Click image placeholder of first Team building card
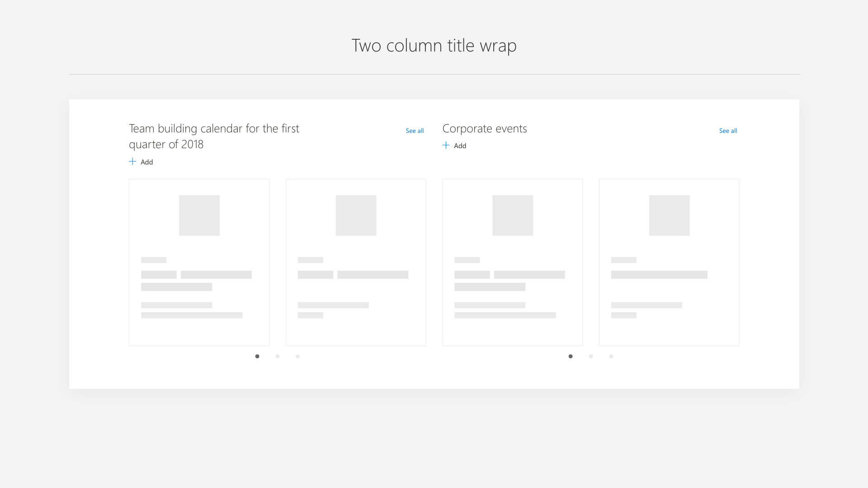This screenshot has width=868, height=488. point(199,216)
